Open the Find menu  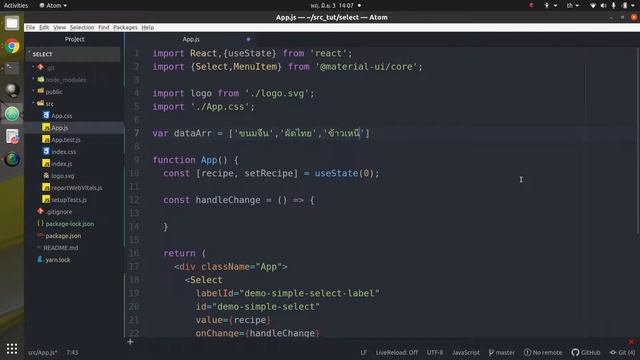point(104,27)
